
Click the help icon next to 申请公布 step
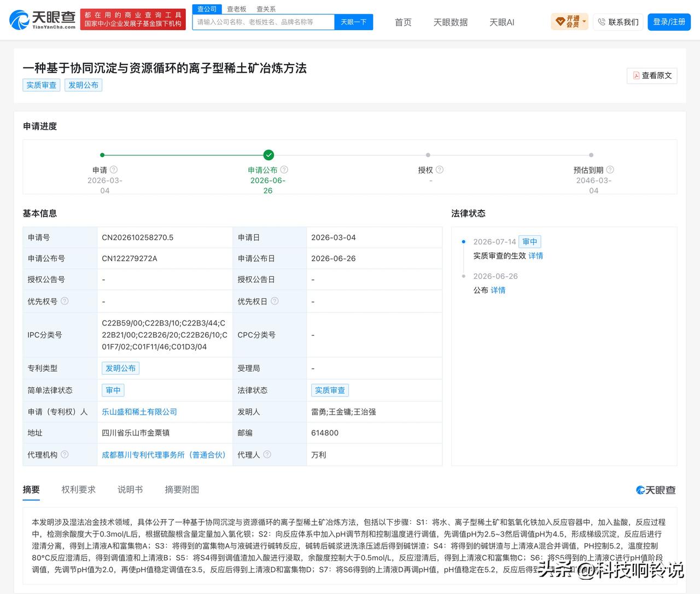point(284,170)
